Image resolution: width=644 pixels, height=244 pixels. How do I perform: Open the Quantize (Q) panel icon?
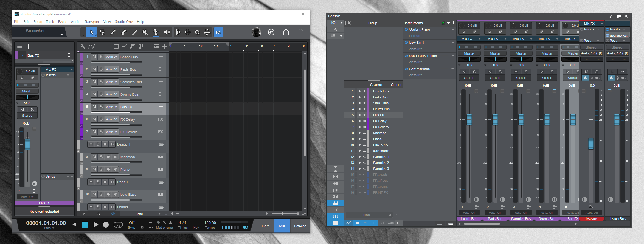[x=197, y=32]
